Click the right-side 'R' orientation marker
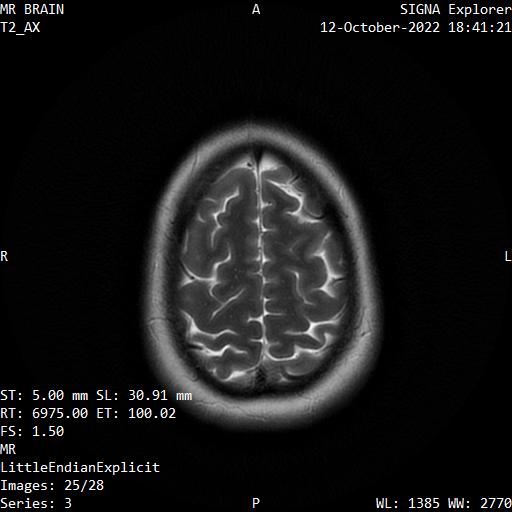Screen dimensions: 512x512 4,256
